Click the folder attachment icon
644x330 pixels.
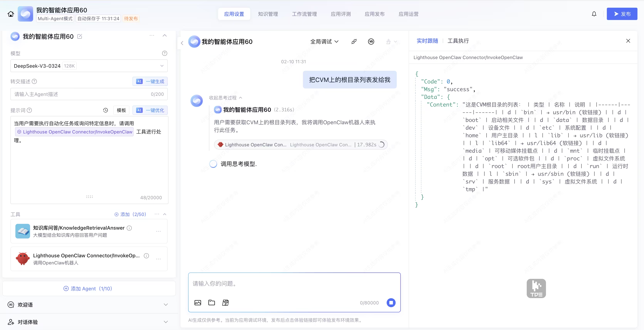[x=211, y=302]
